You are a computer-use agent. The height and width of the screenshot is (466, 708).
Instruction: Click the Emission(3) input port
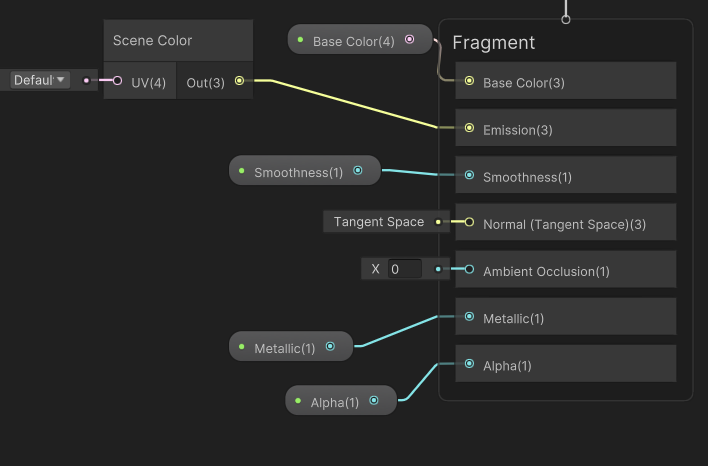pos(469,129)
